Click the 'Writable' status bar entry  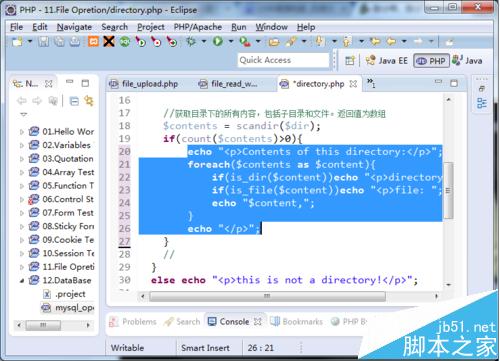(127, 348)
